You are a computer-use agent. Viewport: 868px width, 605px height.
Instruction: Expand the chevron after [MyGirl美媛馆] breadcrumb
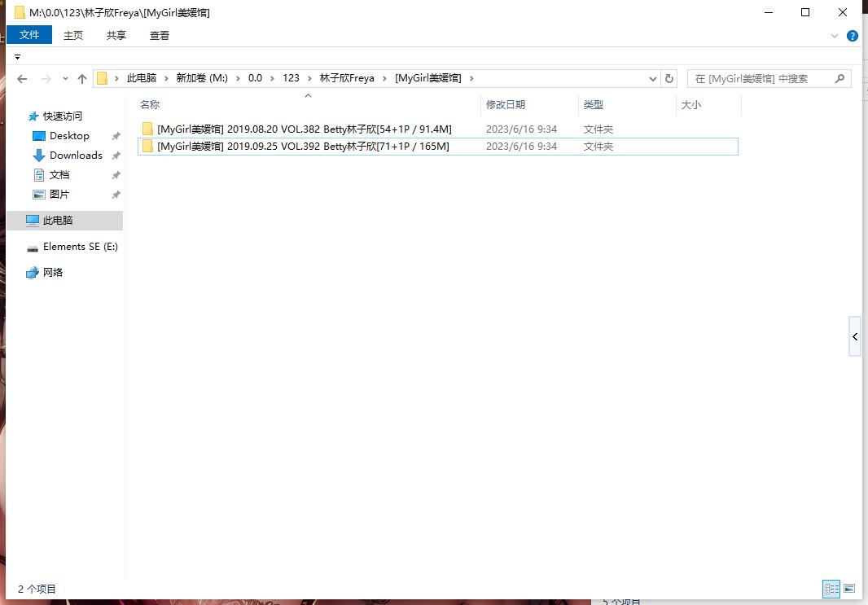[x=471, y=79]
